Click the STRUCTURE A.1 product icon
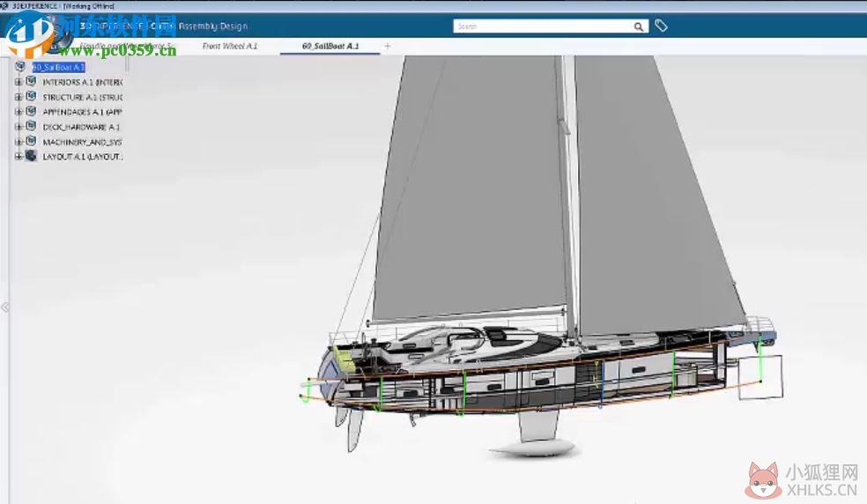The height and width of the screenshot is (504, 867). pos(31,96)
